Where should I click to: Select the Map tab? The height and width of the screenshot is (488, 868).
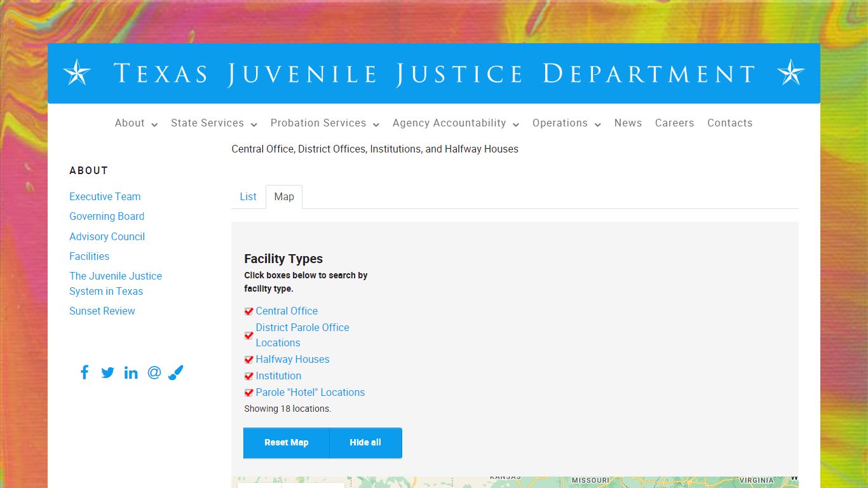coord(284,197)
